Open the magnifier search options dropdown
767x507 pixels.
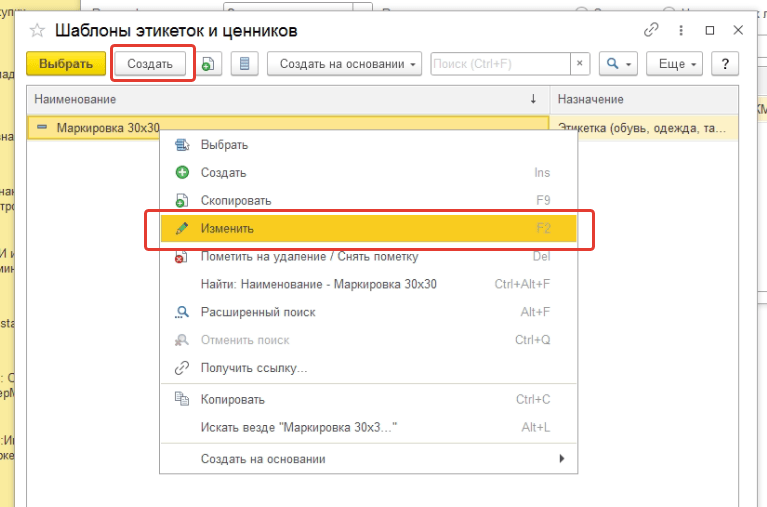tap(618, 64)
